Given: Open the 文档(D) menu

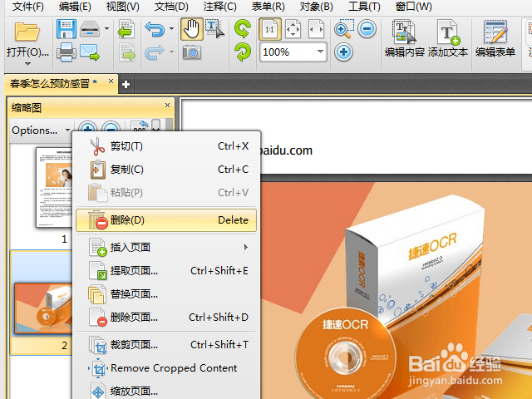Looking at the screenshot, I should click(x=171, y=7).
